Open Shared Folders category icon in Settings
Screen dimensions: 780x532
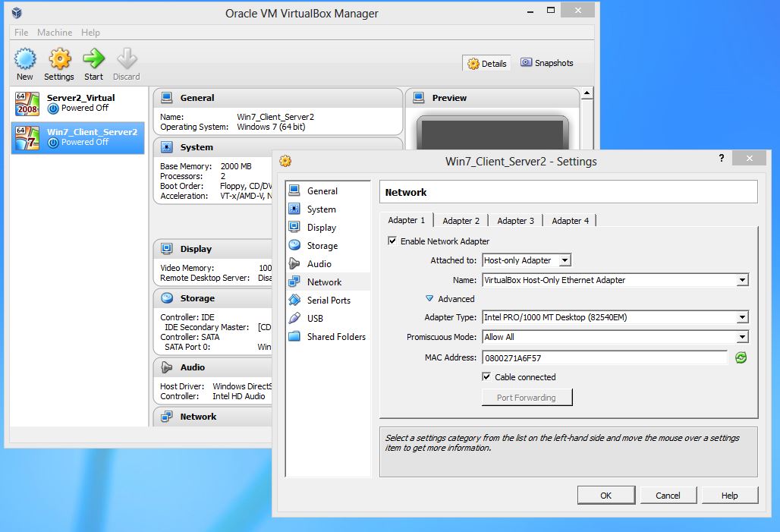click(x=294, y=336)
